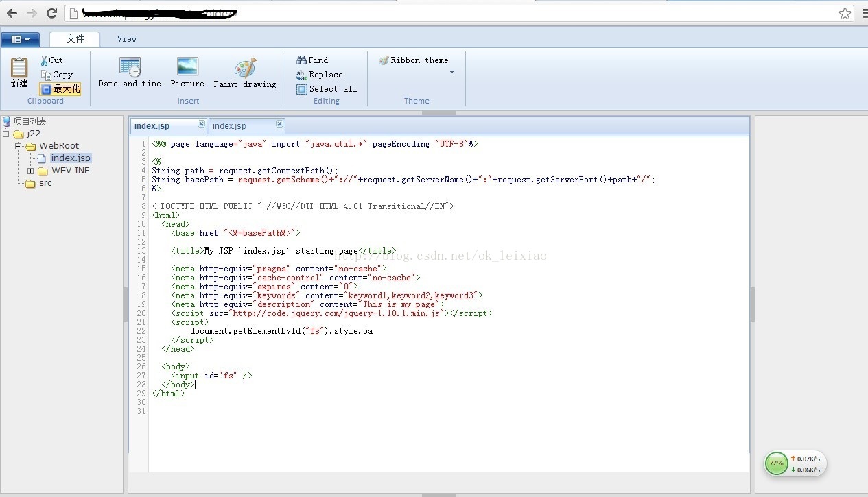Open the blue application menu button
The image size is (868, 497).
click(x=20, y=40)
